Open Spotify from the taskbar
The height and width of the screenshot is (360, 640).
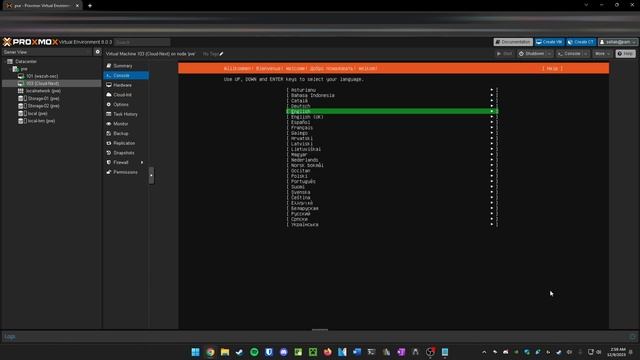254,352
